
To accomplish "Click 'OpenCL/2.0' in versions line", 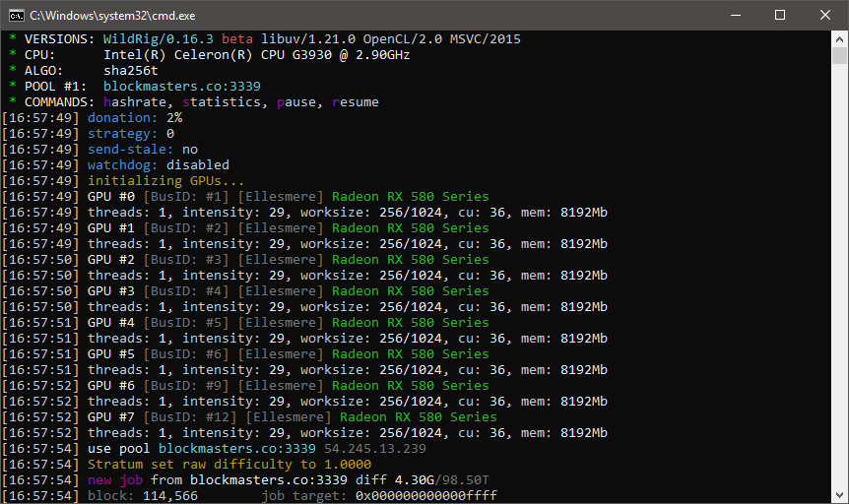I will (402, 39).
